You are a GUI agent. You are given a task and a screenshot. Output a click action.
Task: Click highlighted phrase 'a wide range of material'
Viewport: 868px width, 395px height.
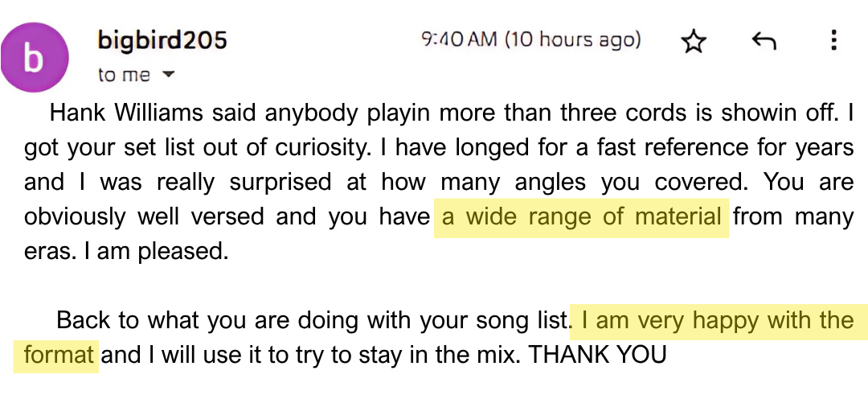pyautogui.click(x=581, y=216)
